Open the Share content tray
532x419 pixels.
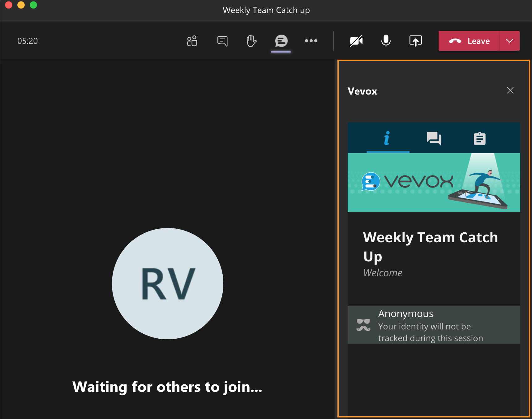(x=415, y=41)
